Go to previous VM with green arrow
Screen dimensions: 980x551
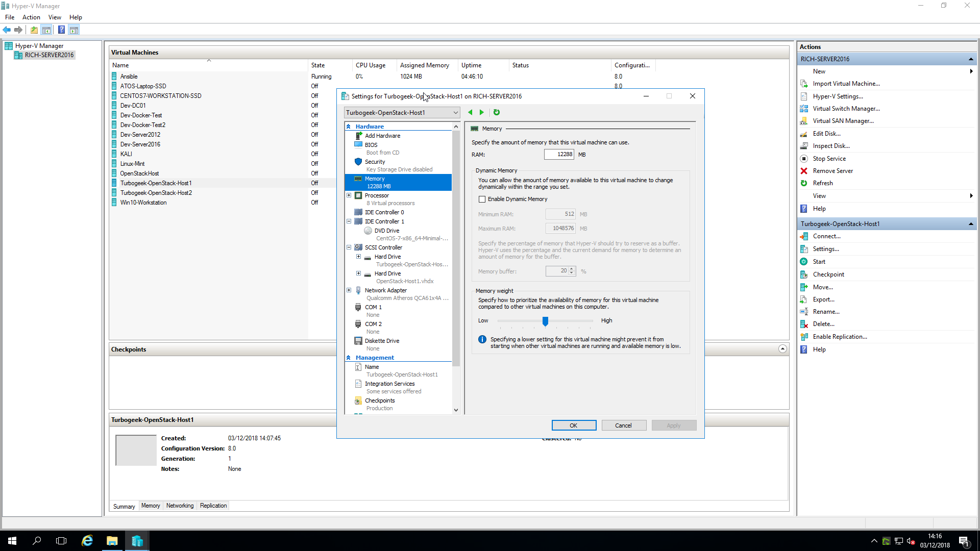tap(470, 112)
